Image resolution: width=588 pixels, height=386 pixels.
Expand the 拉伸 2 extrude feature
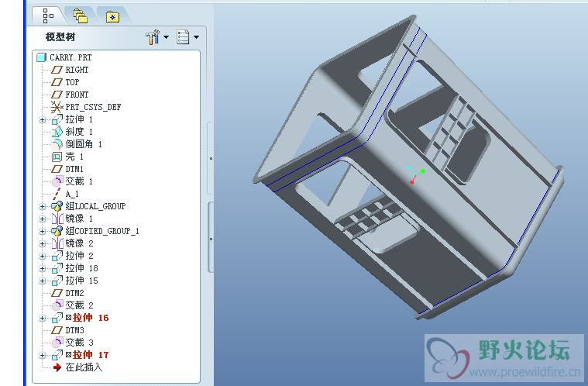[x=43, y=257]
